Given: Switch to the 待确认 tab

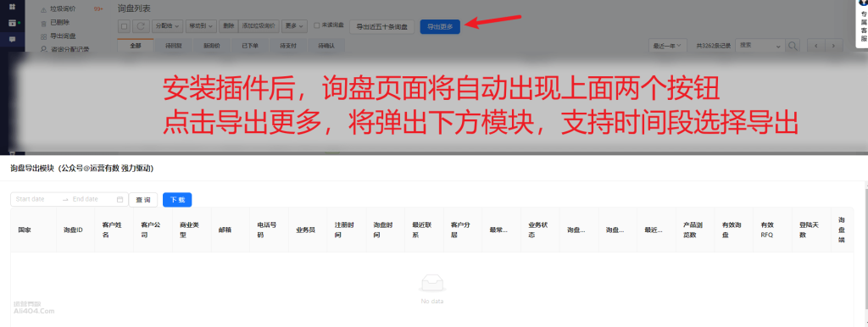Looking at the screenshot, I should click(x=326, y=46).
